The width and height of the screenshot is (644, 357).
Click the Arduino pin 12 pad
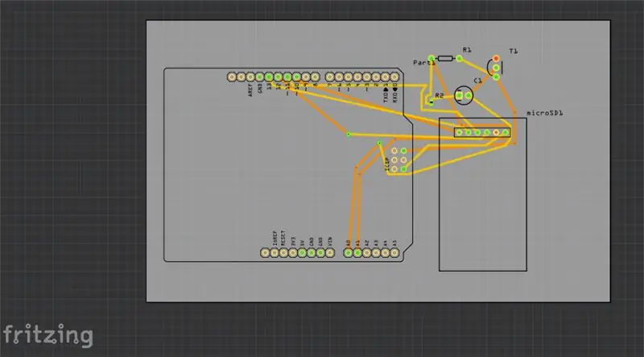(278, 77)
